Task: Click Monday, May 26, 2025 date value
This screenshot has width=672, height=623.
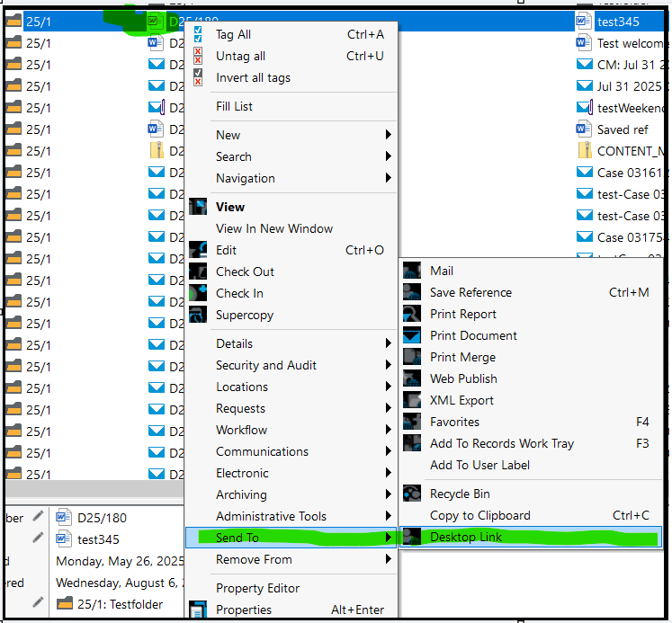Action: 120,561
